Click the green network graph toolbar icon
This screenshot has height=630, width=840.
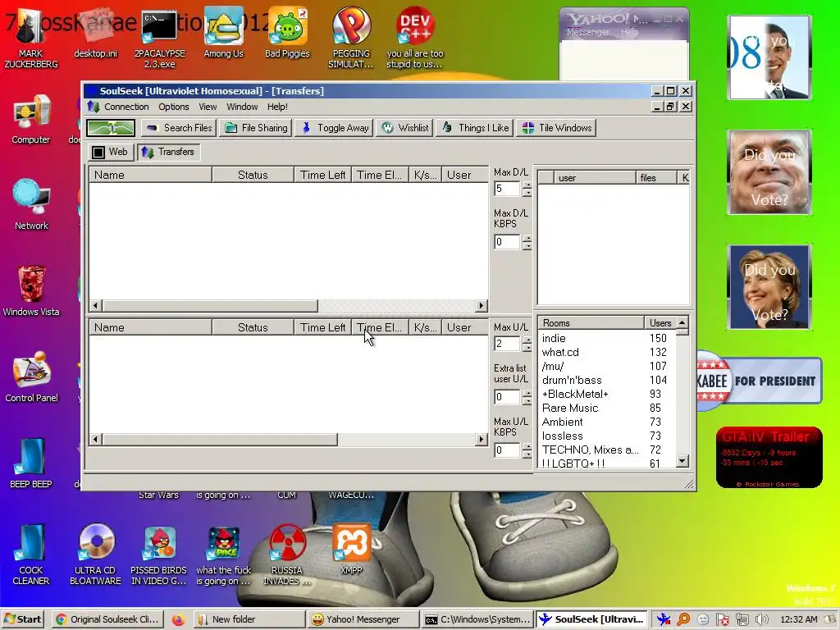[x=111, y=128]
